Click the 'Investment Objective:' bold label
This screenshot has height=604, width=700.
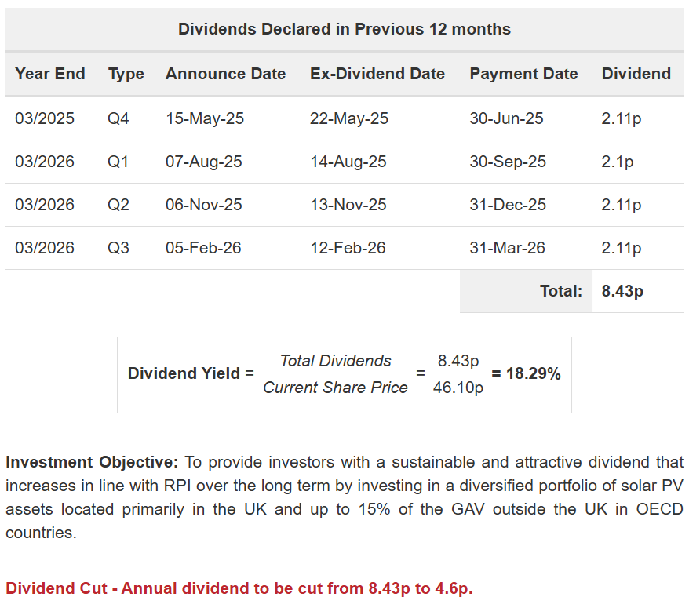click(93, 462)
